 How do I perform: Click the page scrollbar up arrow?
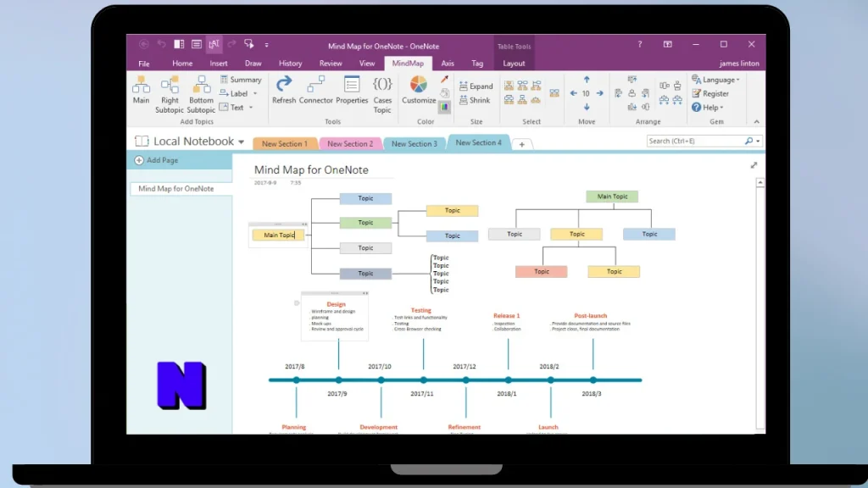tap(760, 183)
